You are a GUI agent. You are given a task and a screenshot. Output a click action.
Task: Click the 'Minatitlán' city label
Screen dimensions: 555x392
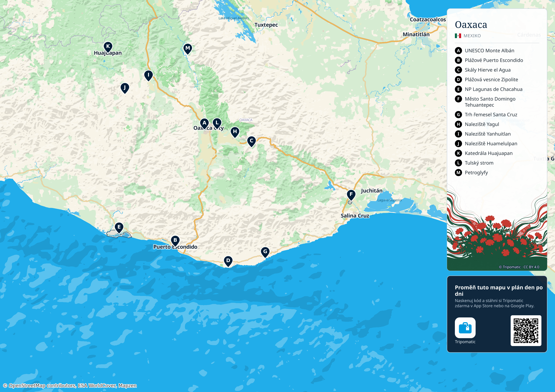(416, 35)
